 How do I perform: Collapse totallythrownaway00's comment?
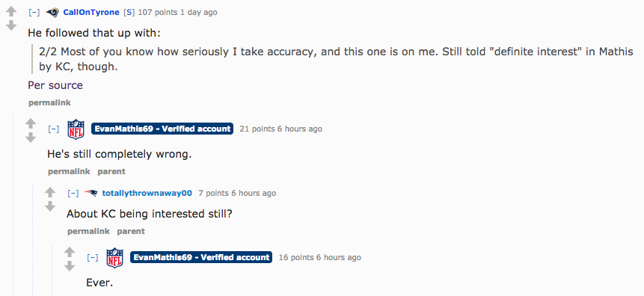(x=73, y=193)
